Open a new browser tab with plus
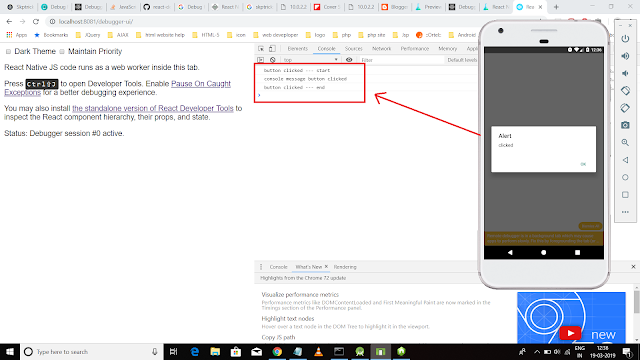Screen dimensions: 640x360 pos(556,7)
